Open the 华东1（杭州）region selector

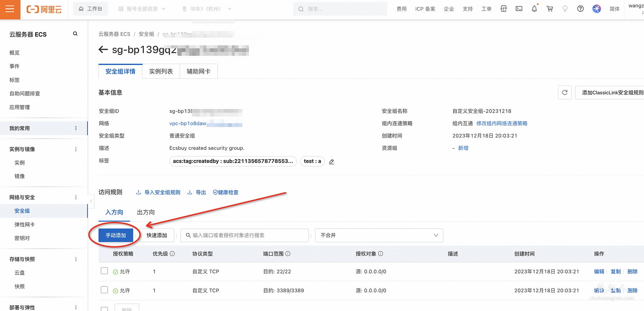[x=205, y=9]
